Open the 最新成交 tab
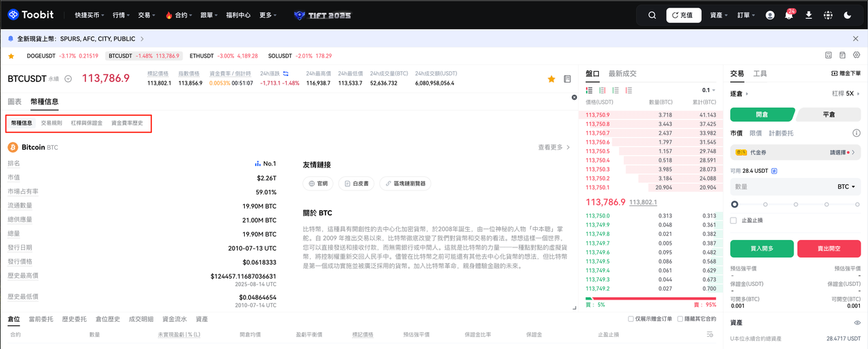The height and width of the screenshot is (349, 868). pyautogui.click(x=623, y=73)
